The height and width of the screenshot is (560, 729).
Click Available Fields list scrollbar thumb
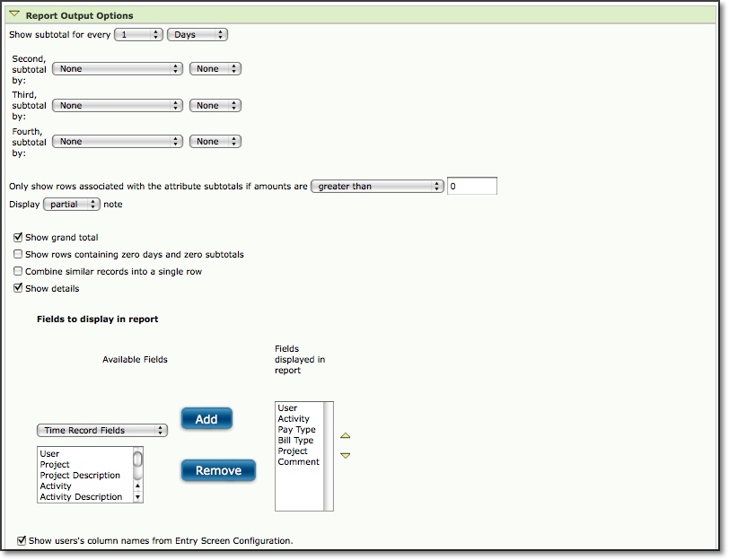pos(137,459)
